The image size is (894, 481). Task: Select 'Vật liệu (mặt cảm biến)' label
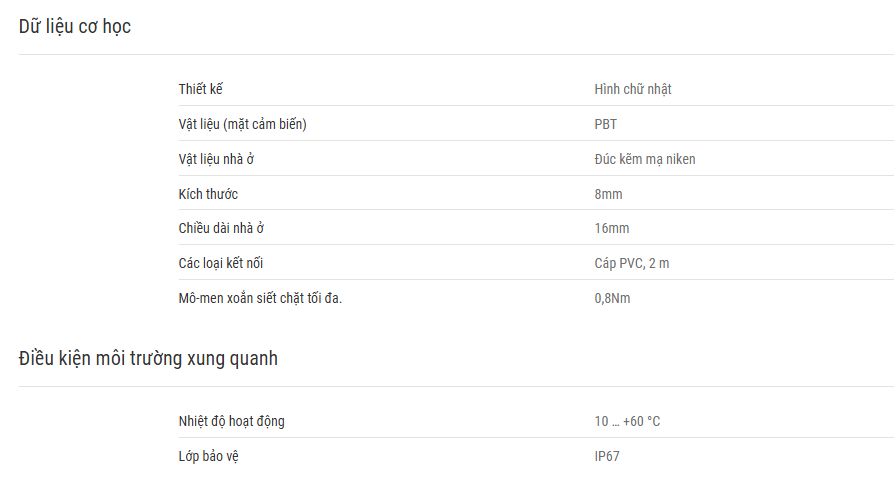pos(242,124)
